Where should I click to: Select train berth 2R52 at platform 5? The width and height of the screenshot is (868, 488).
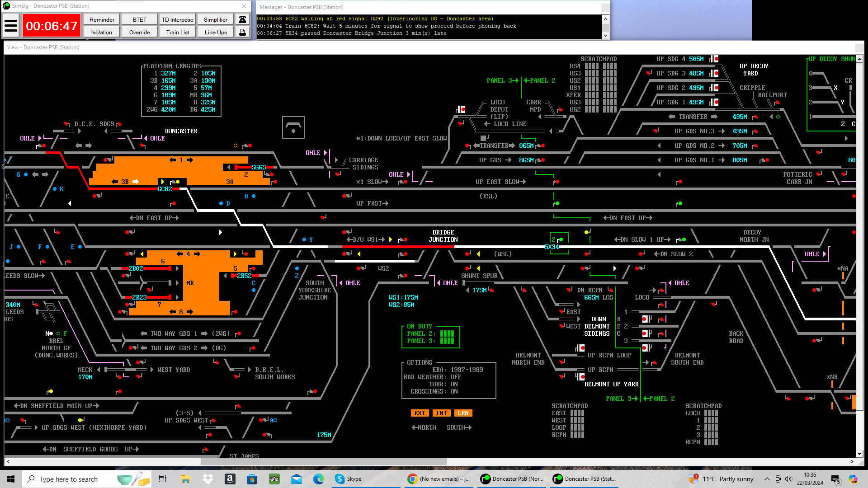click(x=244, y=276)
